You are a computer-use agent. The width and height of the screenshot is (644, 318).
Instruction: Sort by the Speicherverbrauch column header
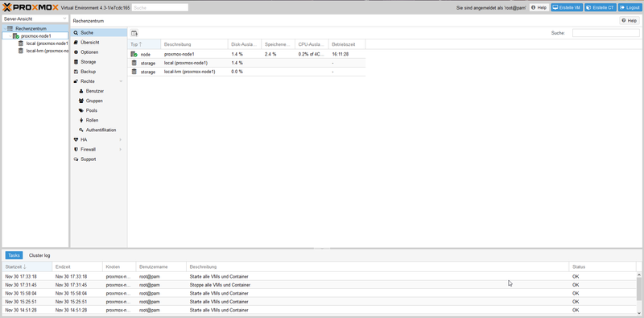coord(278,44)
